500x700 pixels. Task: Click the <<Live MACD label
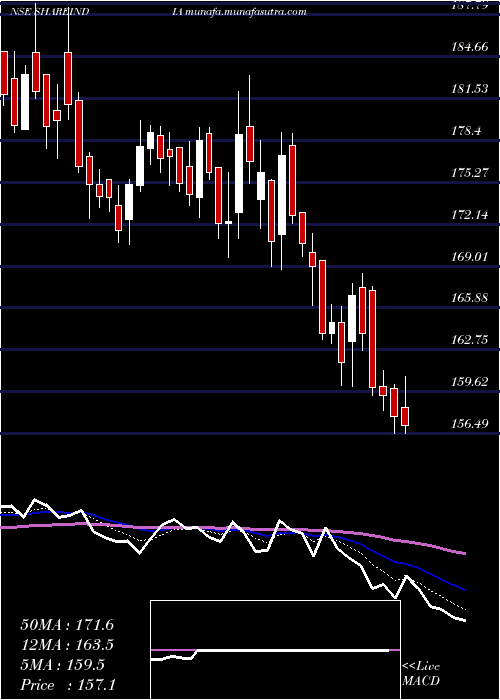(x=421, y=674)
